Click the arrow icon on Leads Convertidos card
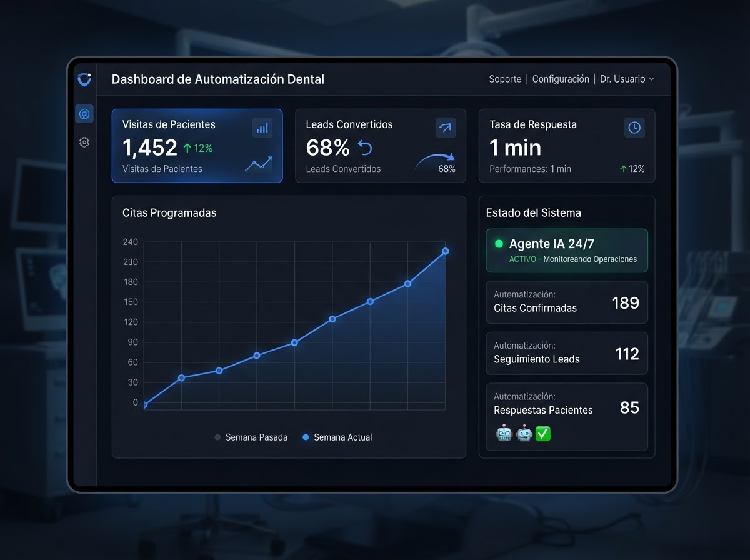Viewport: 750px width, 560px height. pyautogui.click(x=446, y=127)
